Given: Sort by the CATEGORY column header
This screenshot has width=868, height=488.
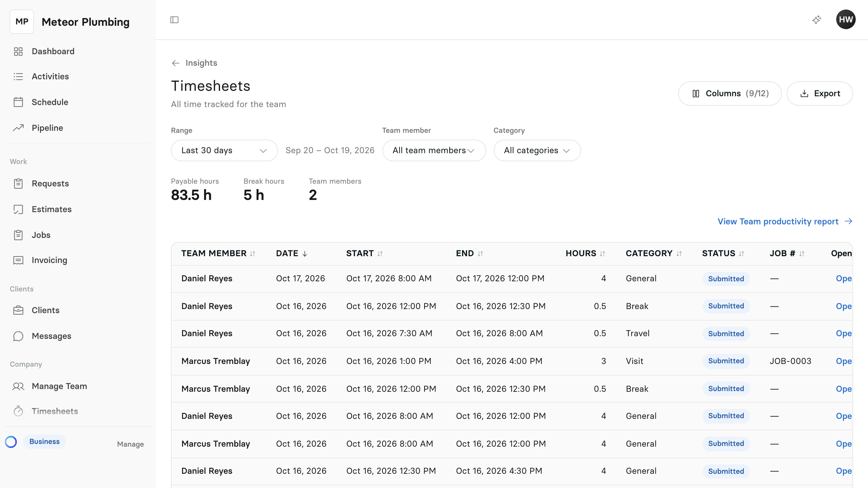Looking at the screenshot, I should pos(654,253).
